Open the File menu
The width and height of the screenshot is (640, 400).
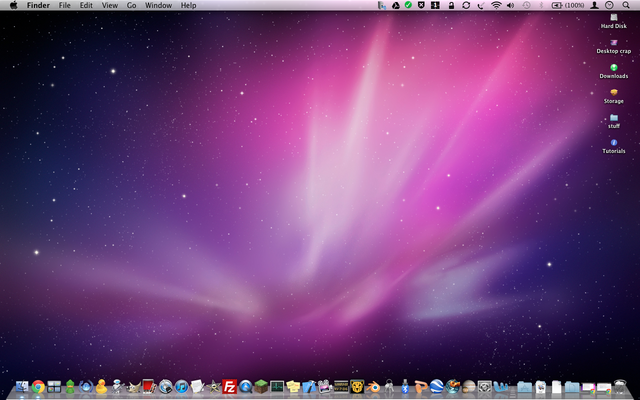pyautogui.click(x=64, y=5)
